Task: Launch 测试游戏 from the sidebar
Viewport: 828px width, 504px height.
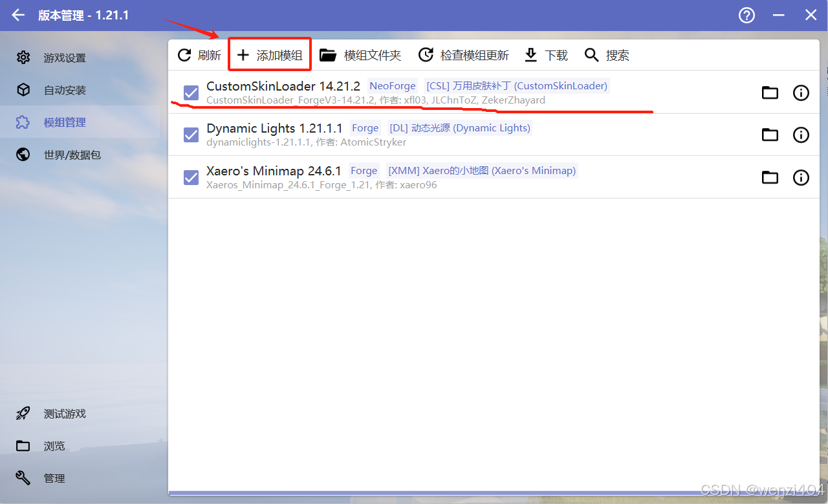Action: 80,413
